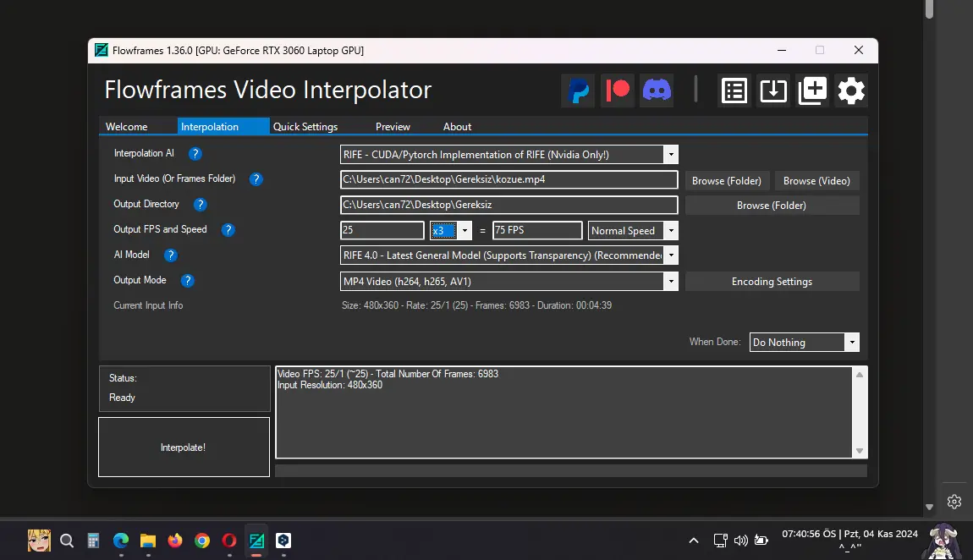The image size is (973, 560).
Task: Click the settings gear in the background window
Action: coord(954,502)
